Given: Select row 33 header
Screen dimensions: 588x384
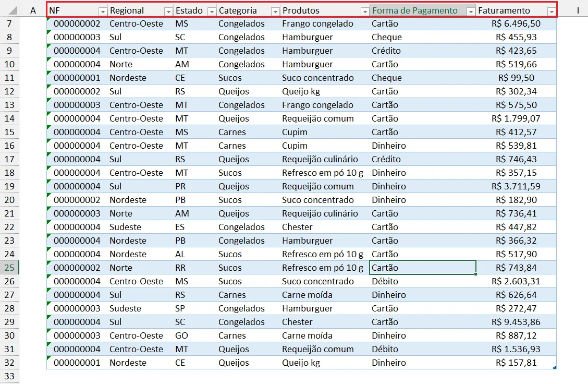Looking at the screenshot, I should pos(9,376).
